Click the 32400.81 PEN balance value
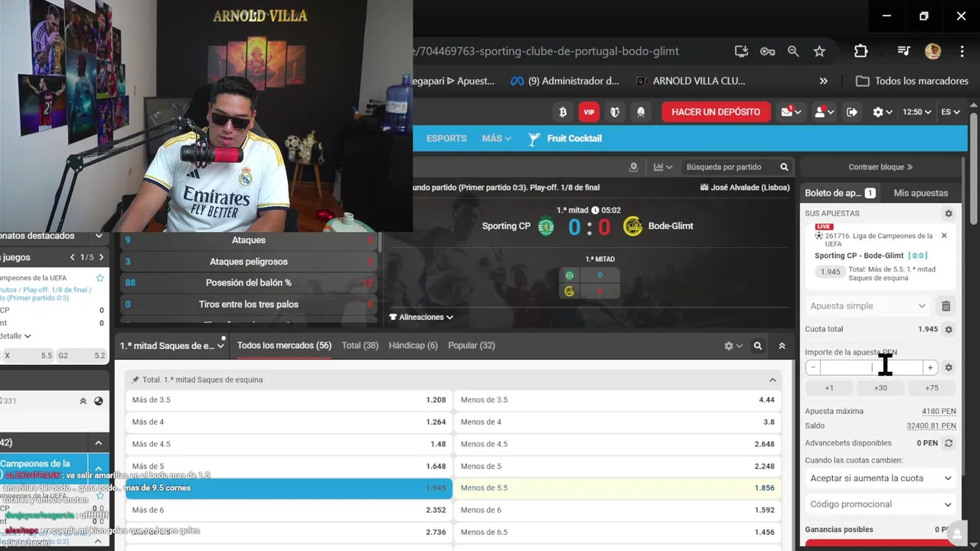The height and width of the screenshot is (551, 980). (x=931, y=425)
